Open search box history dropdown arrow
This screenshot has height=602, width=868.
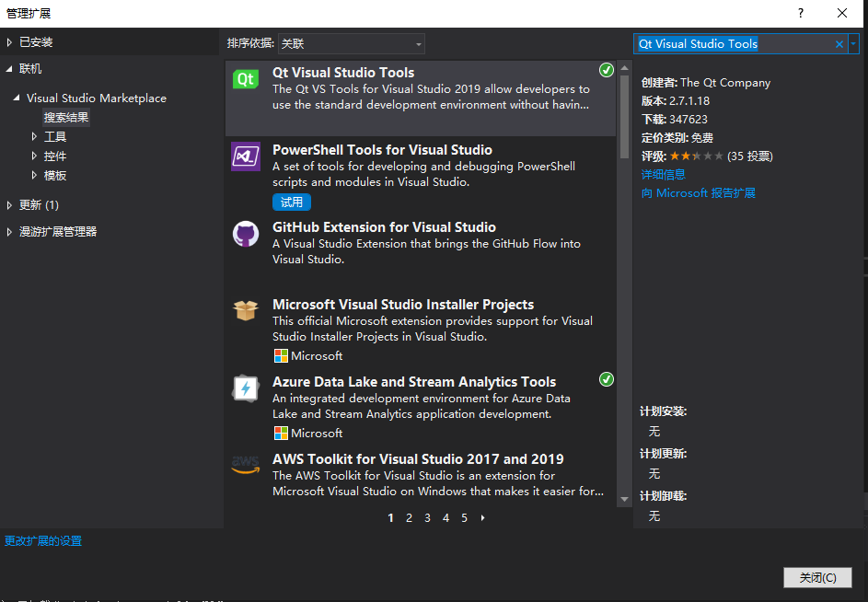click(x=853, y=44)
